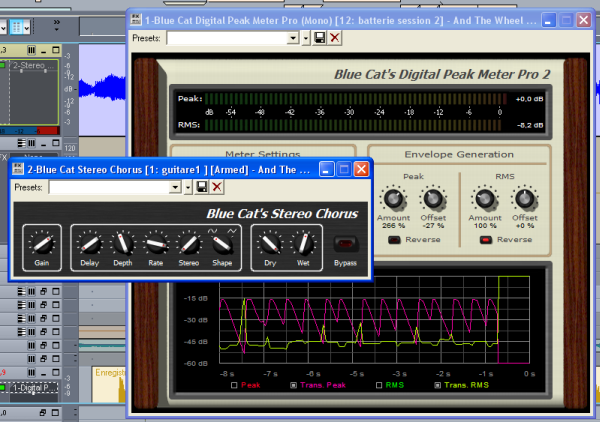Click the +0,0 dB peak readout

(529, 99)
